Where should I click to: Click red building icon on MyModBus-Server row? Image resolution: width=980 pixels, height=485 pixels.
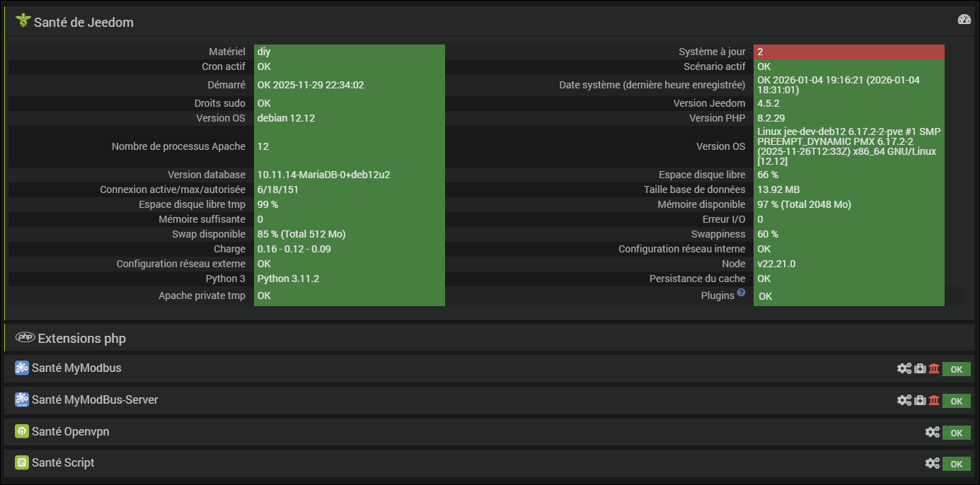click(934, 400)
